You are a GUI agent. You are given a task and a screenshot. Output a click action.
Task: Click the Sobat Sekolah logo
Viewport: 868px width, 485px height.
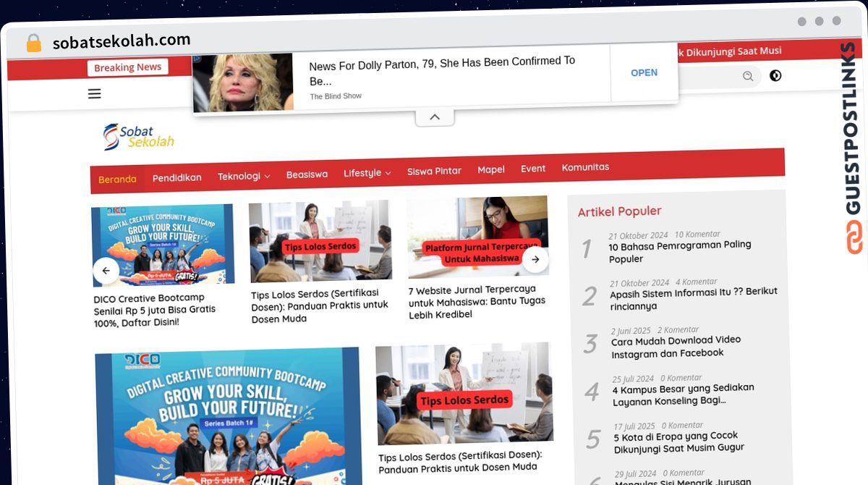click(x=138, y=136)
